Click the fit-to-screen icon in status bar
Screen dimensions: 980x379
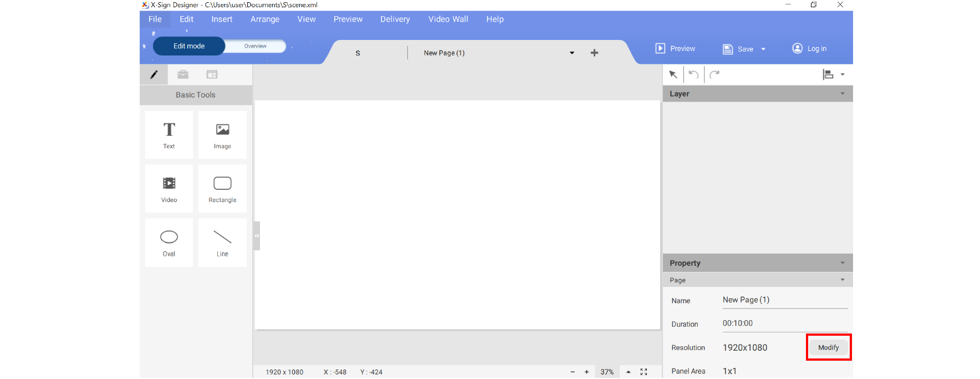(x=644, y=372)
